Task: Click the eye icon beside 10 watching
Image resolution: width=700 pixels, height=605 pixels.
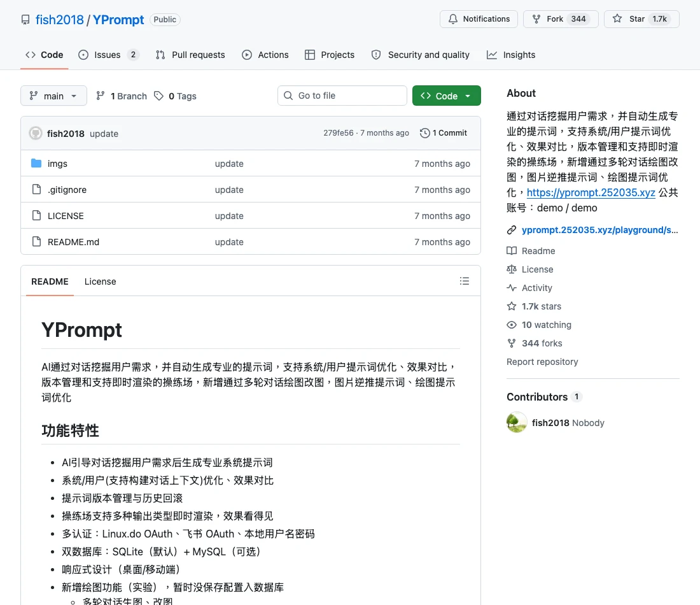Action: click(512, 325)
